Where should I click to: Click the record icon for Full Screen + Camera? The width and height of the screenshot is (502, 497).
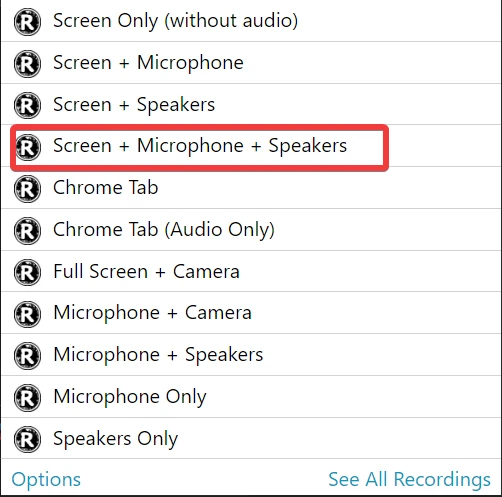[x=27, y=272]
